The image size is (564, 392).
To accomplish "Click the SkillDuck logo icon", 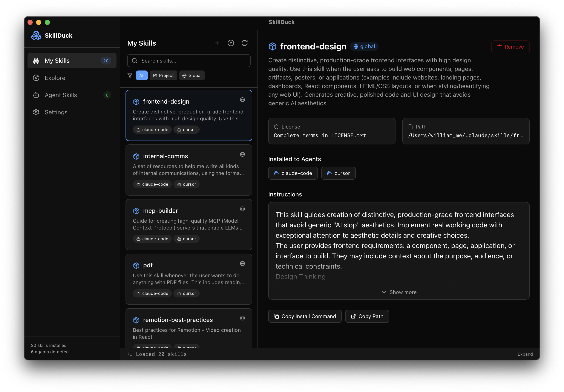I will (36, 35).
